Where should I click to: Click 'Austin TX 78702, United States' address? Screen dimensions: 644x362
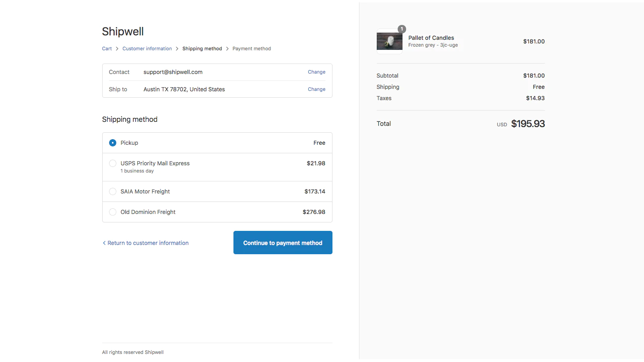click(184, 89)
